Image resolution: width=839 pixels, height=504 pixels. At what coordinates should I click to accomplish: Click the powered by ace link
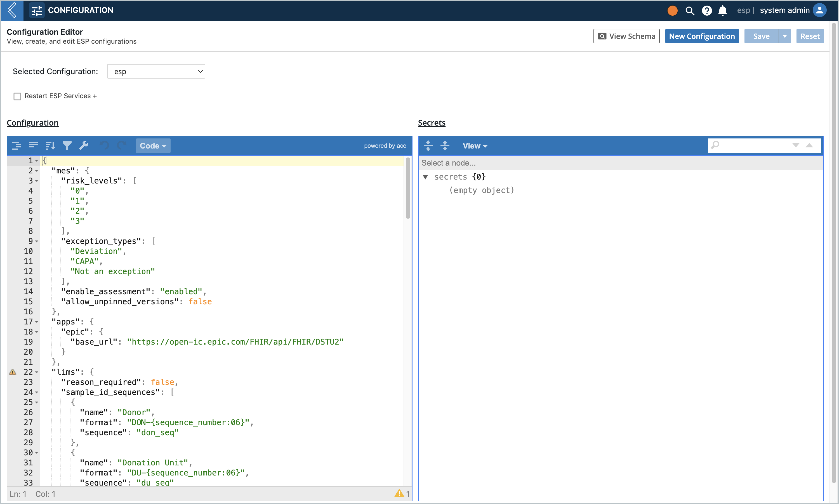385,146
